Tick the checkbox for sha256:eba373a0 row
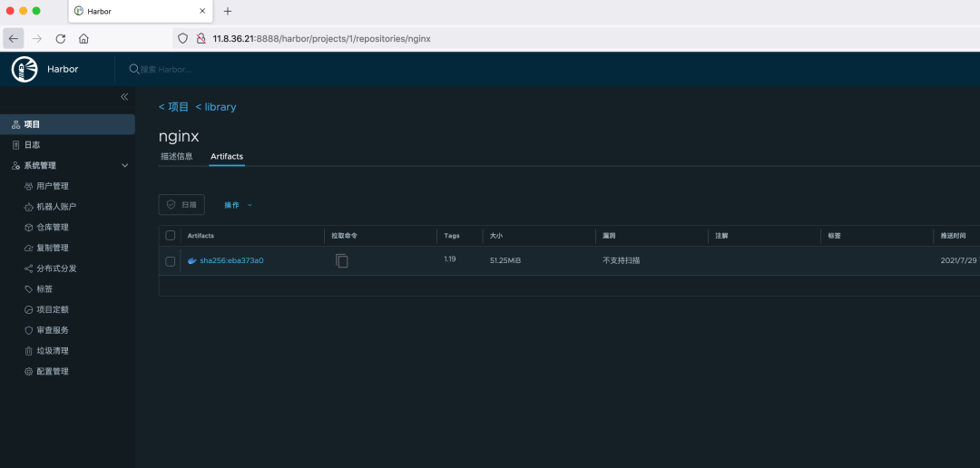 coord(170,261)
